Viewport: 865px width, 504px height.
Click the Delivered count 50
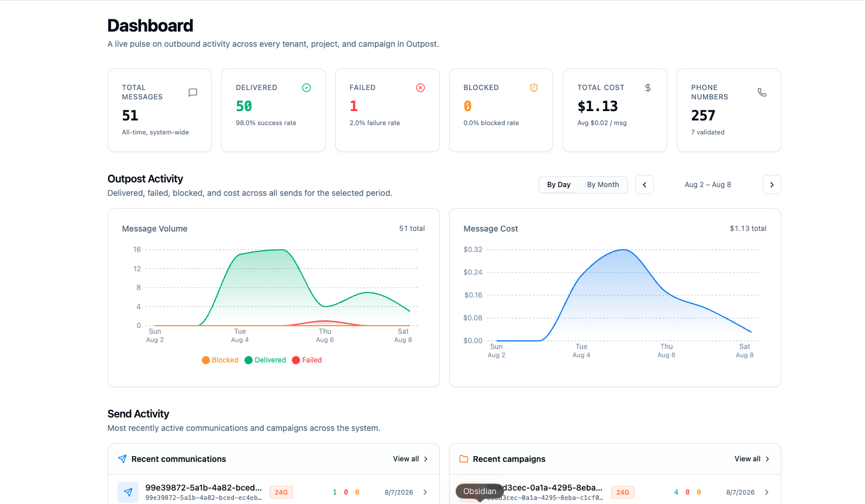(x=244, y=106)
